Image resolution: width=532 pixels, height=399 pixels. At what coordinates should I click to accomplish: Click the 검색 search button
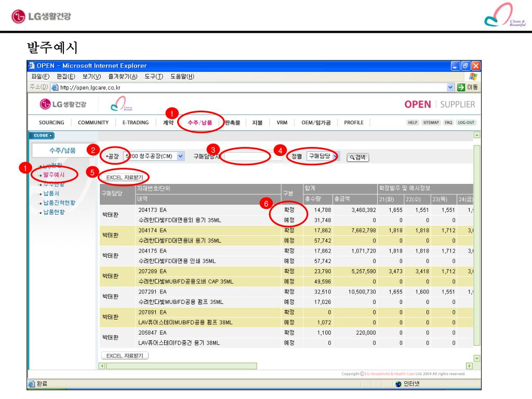click(x=357, y=157)
